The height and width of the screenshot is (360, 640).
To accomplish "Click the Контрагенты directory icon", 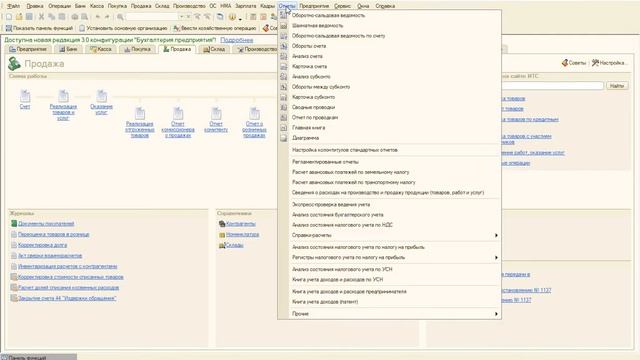I will tap(222, 224).
